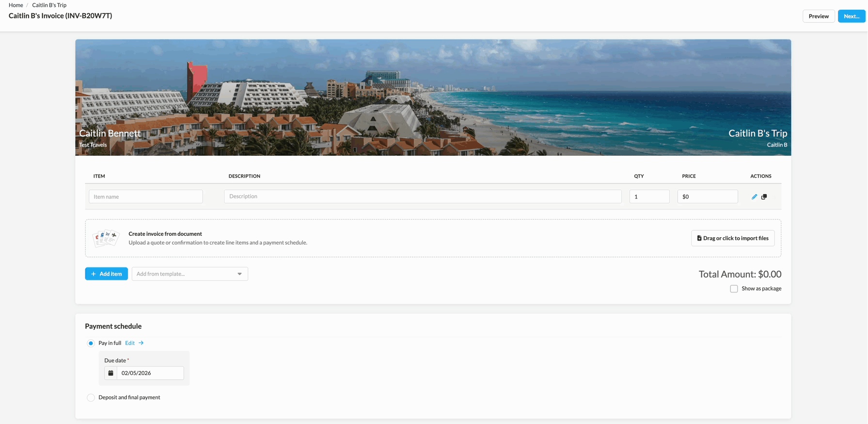The width and height of the screenshot is (868, 424).
Task: Click the calendar icon beside due date
Action: tap(110, 373)
